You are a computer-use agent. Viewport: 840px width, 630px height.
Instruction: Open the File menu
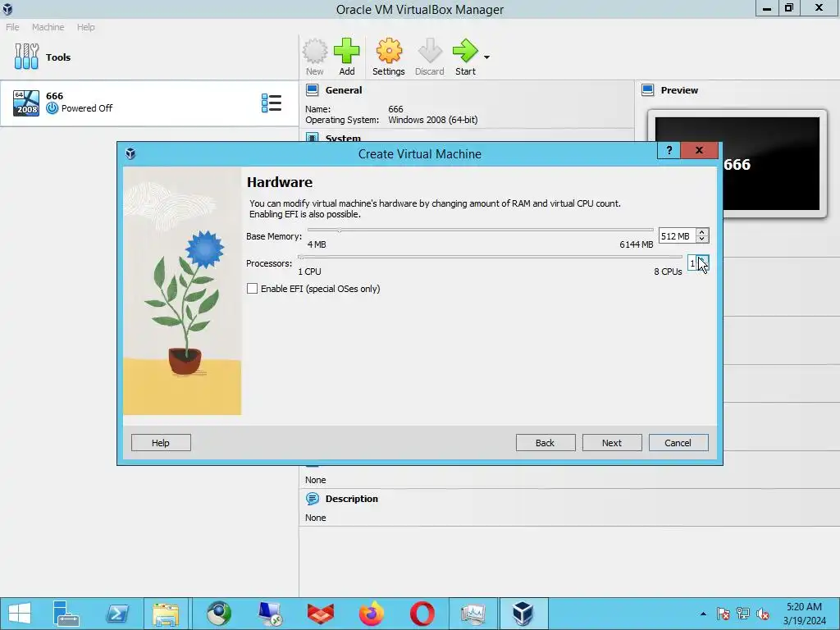click(12, 27)
